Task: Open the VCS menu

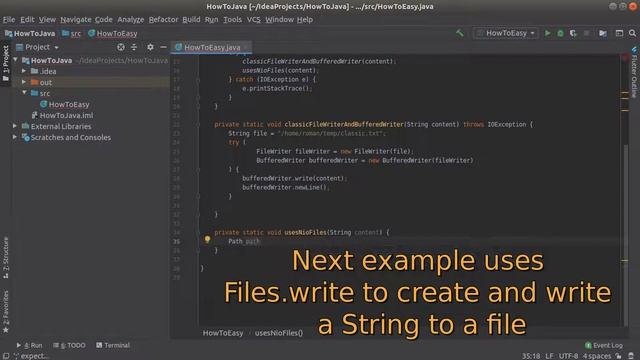Action: coord(253,19)
